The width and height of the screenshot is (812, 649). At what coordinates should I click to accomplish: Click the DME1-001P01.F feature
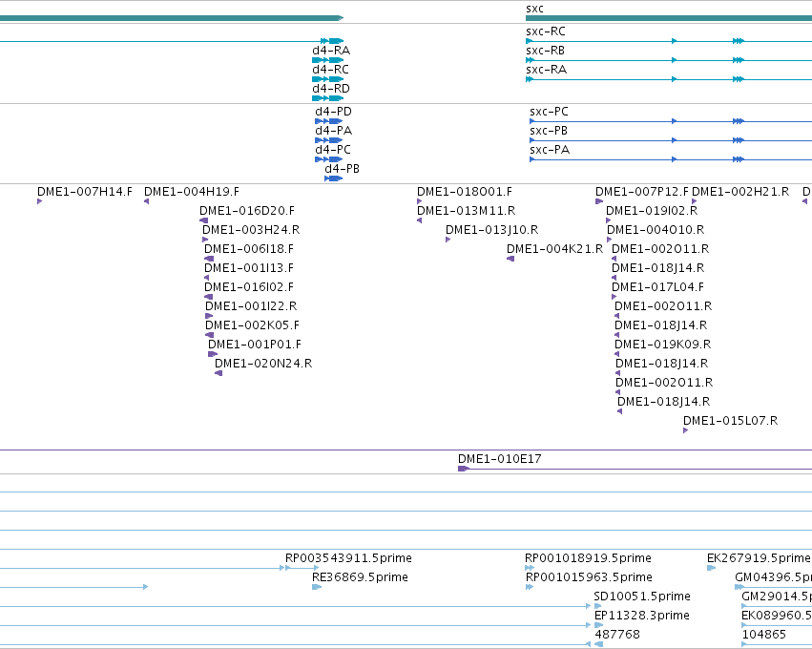tap(213, 354)
